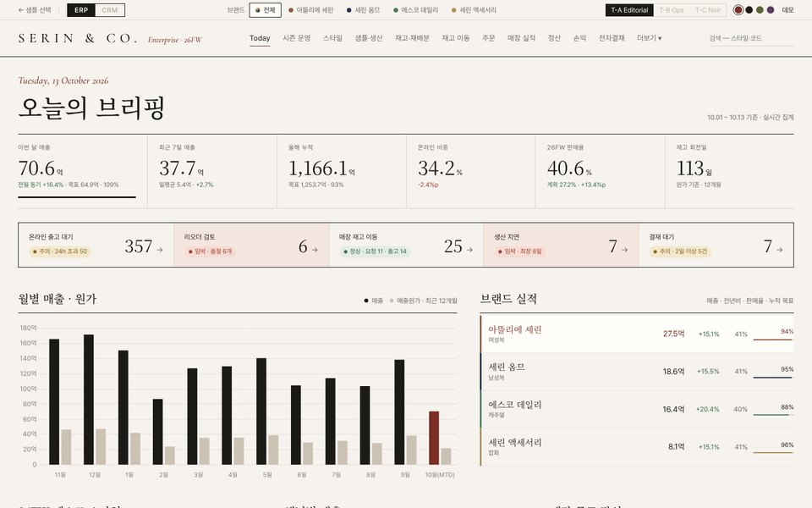Expand 더보기 dropdown menu

coord(650,38)
